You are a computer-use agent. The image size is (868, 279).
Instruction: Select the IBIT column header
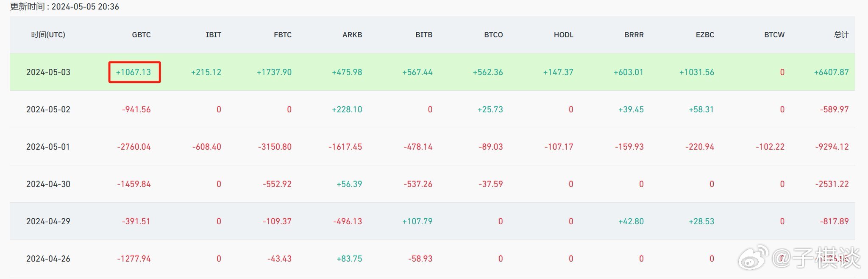tap(213, 35)
